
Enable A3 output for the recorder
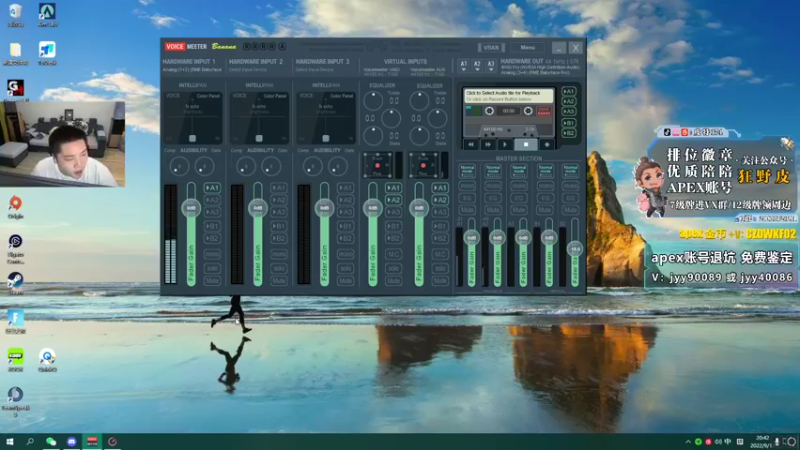[x=569, y=111]
